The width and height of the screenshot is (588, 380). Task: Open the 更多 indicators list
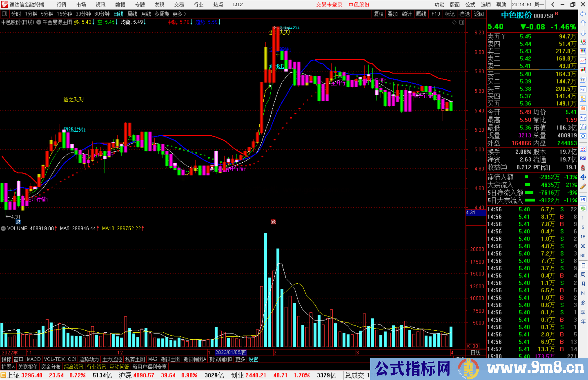coord(240,359)
